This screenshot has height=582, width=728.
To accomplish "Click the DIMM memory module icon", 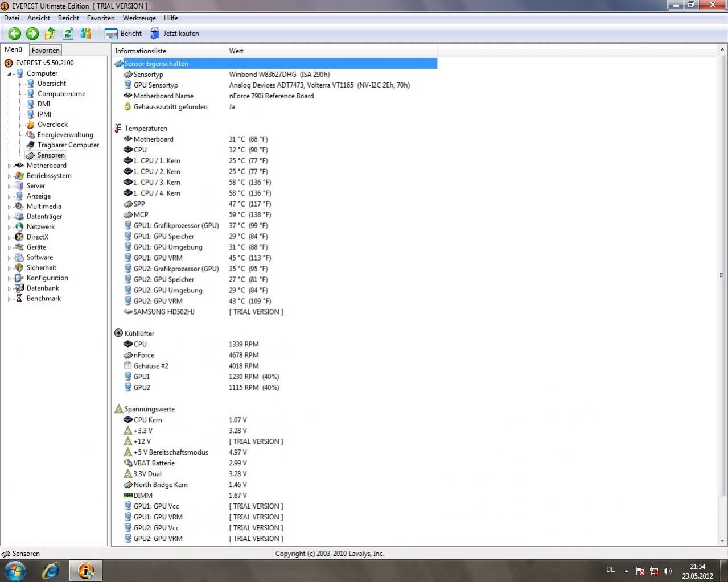I will (x=127, y=496).
